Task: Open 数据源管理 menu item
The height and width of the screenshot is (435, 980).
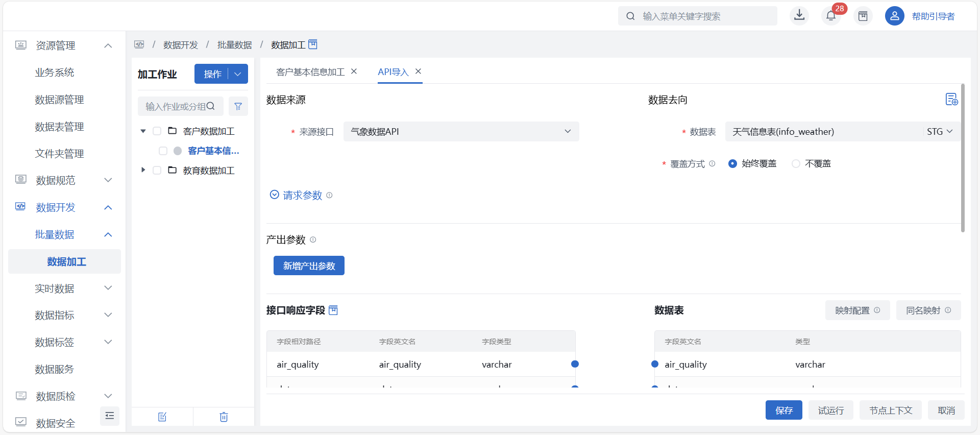Action: tap(59, 100)
